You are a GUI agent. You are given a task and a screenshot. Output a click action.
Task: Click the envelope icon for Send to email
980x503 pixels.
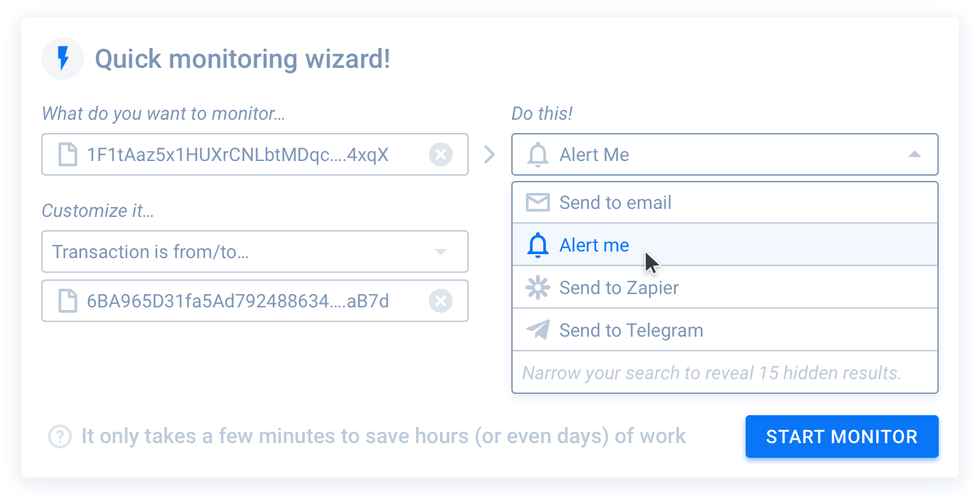click(537, 202)
